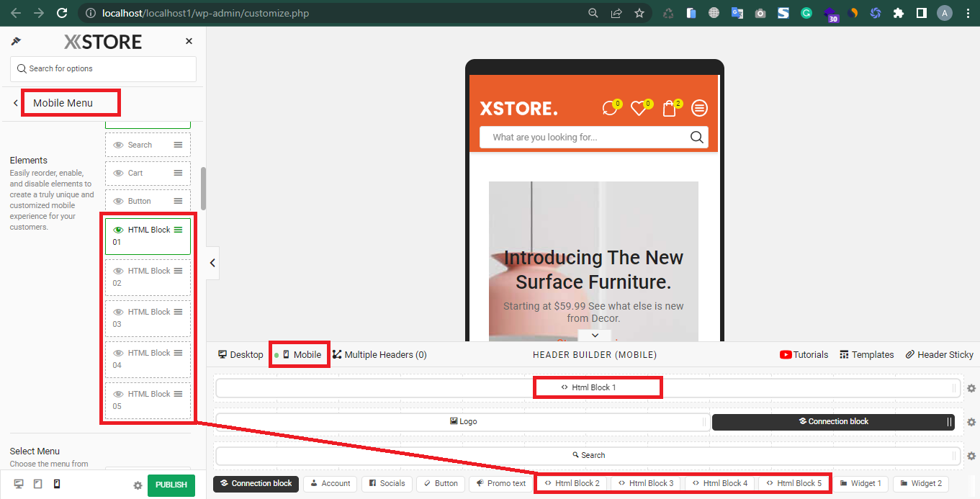Screen dimensions: 980x499
Task: Show HTML Block 02 element
Action: [x=119, y=271]
